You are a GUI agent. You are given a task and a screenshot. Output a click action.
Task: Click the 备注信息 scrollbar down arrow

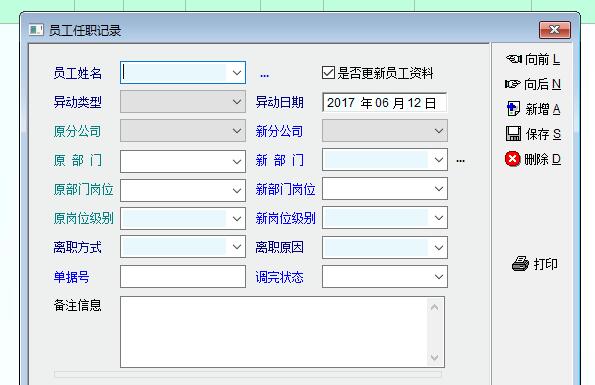[x=434, y=357]
